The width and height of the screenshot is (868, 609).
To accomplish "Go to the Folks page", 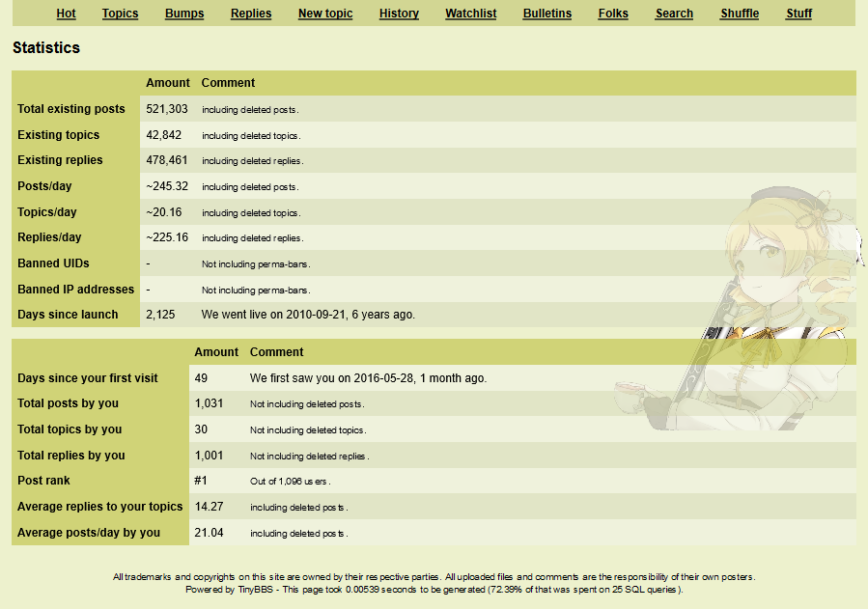I will pyautogui.click(x=613, y=14).
